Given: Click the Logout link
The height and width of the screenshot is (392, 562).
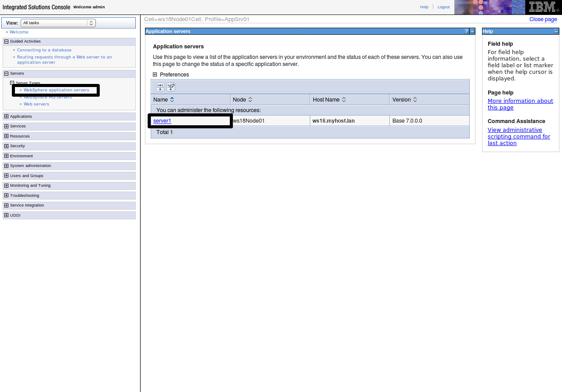Looking at the screenshot, I should (x=443, y=7).
